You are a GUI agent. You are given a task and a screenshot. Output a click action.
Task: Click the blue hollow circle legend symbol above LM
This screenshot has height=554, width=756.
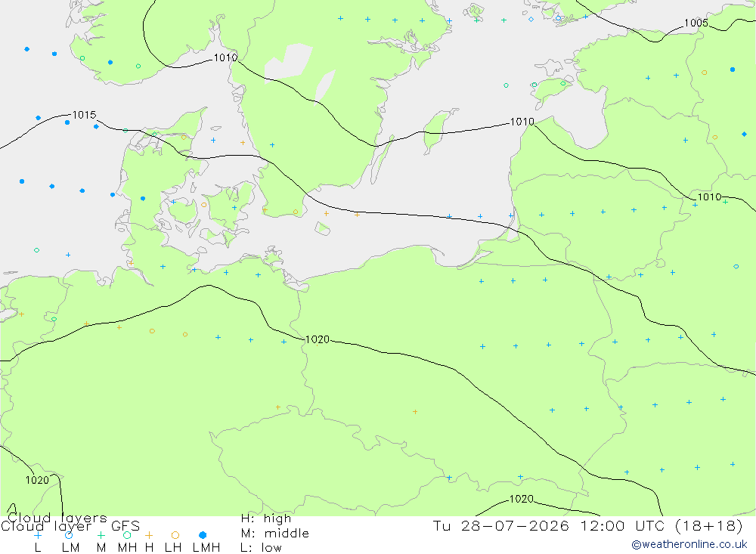coord(69,535)
